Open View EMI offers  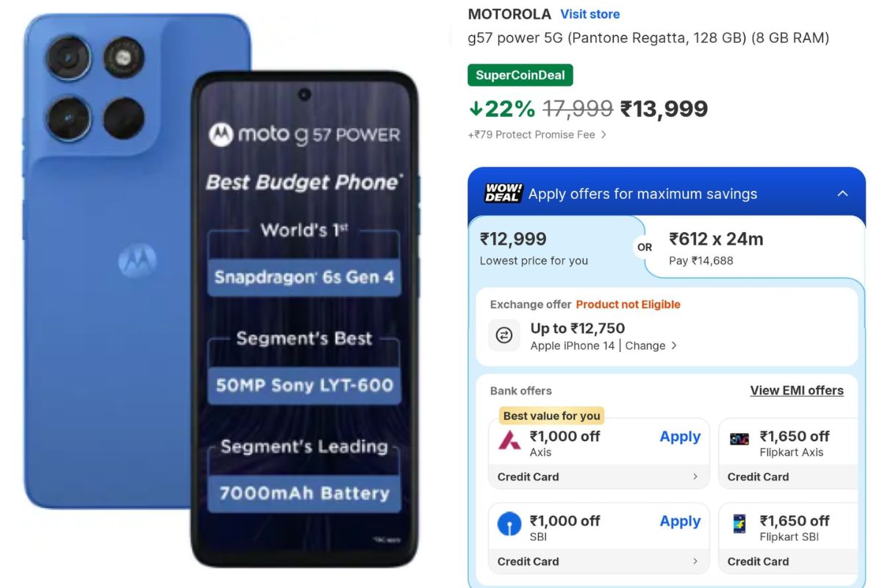797,390
